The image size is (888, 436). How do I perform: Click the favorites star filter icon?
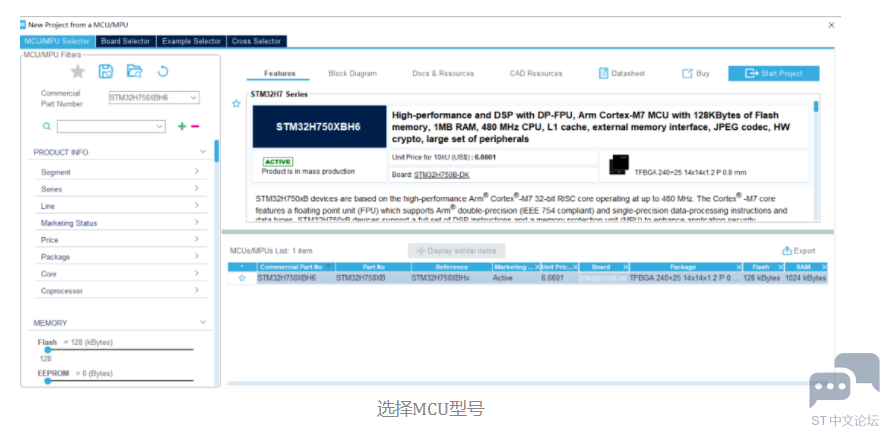(78, 71)
